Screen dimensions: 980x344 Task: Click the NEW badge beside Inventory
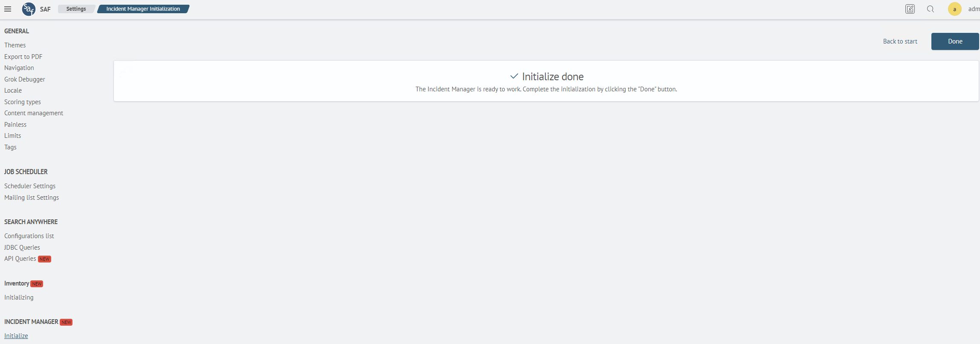pos(37,284)
